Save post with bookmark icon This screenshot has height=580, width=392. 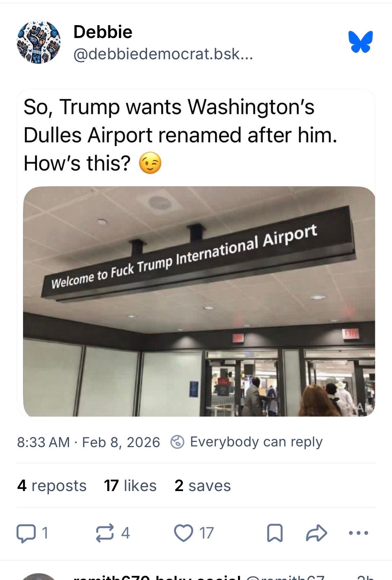275,533
